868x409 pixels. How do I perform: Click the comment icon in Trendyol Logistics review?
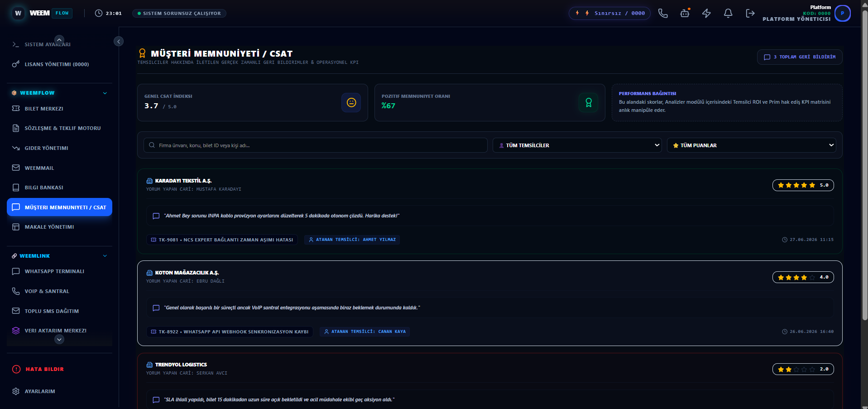click(156, 400)
